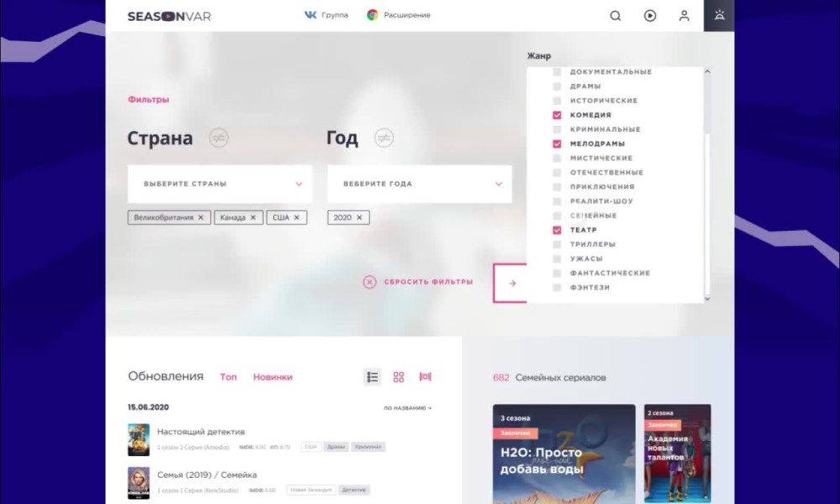Check the Реалити-шоу genre checkbox
The image size is (840, 504).
coord(557,202)
